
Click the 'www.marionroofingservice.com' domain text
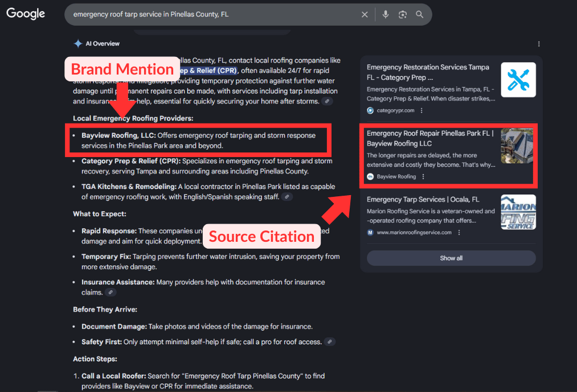click(x=414, y=232)
